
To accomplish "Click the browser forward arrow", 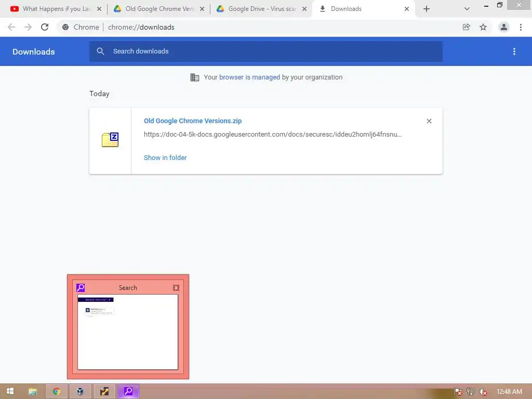I will [x=28, y=27].
